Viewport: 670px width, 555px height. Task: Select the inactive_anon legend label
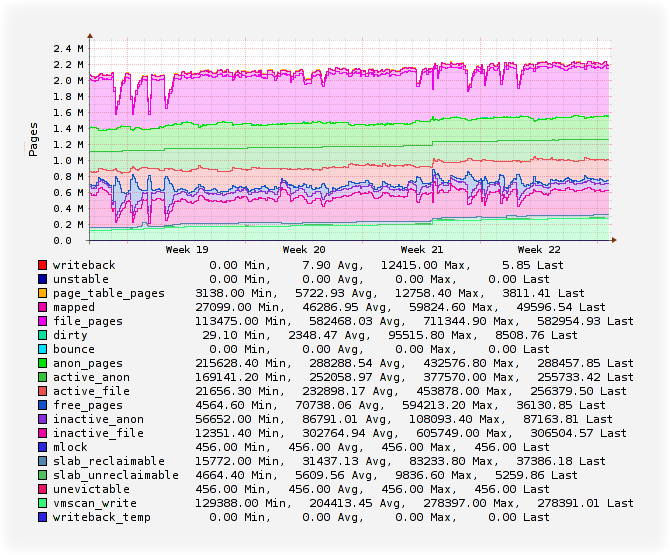(98, 419)
